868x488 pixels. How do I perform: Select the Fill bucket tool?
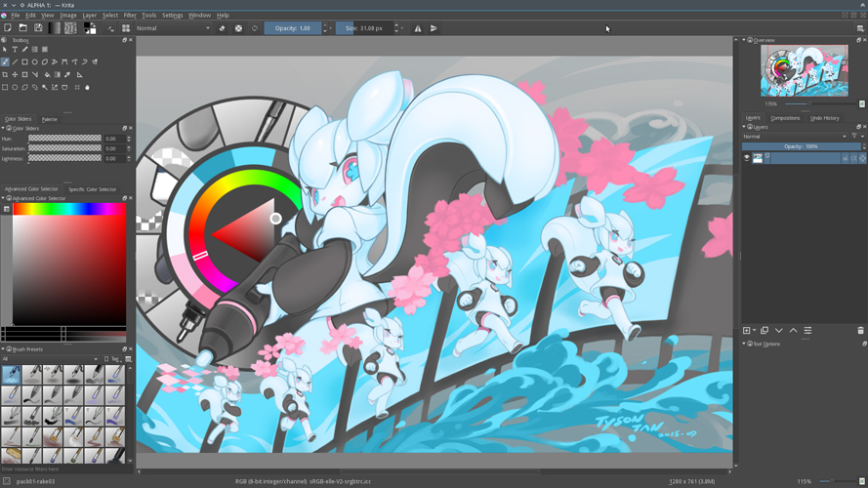(x=47, y=74)
